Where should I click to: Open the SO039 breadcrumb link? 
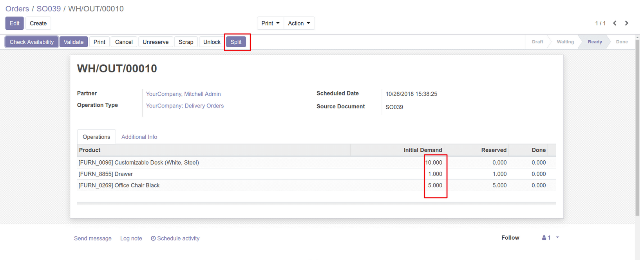pos(49,9)
